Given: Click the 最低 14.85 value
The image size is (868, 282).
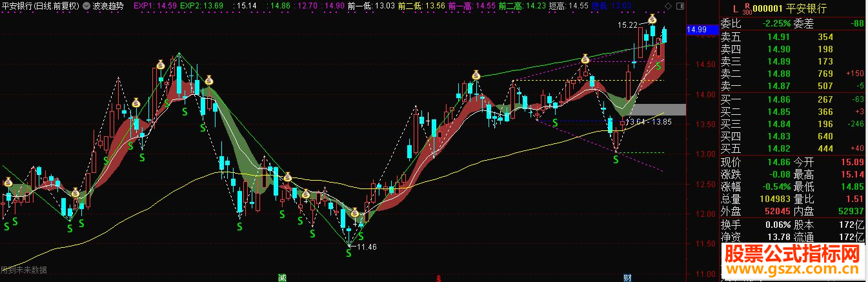Looking at the screenshot, I should pos(853,186).
